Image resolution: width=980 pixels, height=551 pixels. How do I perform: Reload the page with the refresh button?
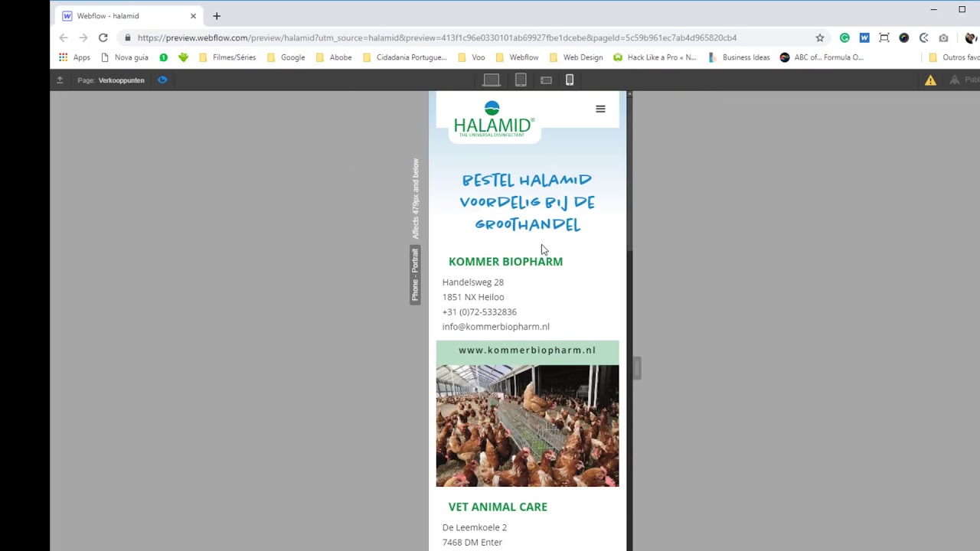[x=103, y=37]
